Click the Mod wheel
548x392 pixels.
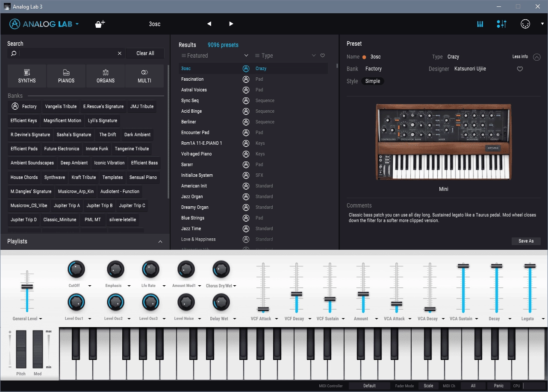click(38, 349)
